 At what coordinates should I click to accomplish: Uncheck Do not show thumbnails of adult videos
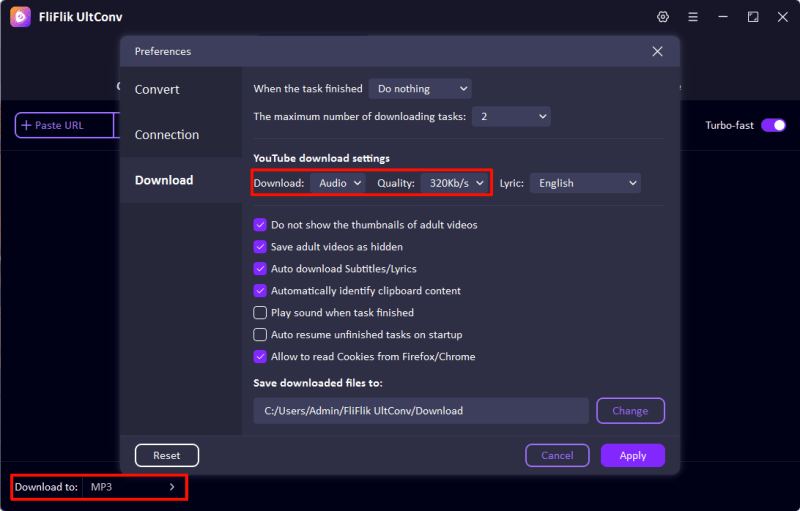click(x=260, y=225)
